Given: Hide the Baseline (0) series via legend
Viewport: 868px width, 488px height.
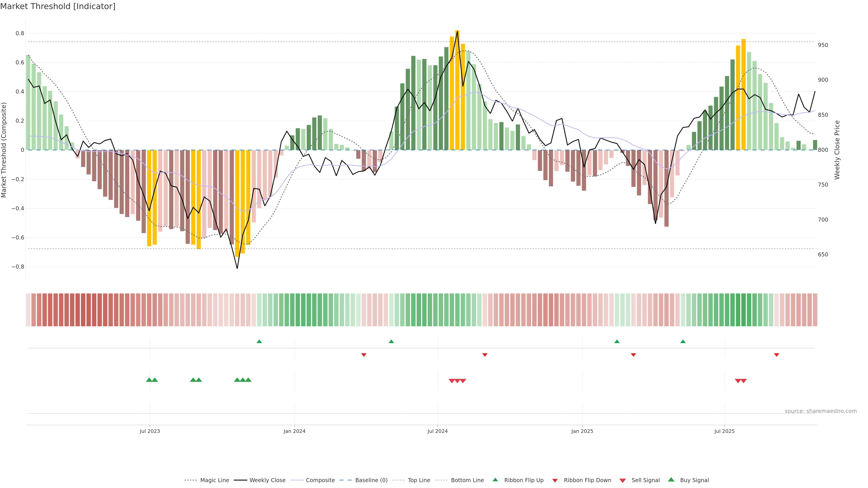Looking at the screenshot, I should [371, 480].
